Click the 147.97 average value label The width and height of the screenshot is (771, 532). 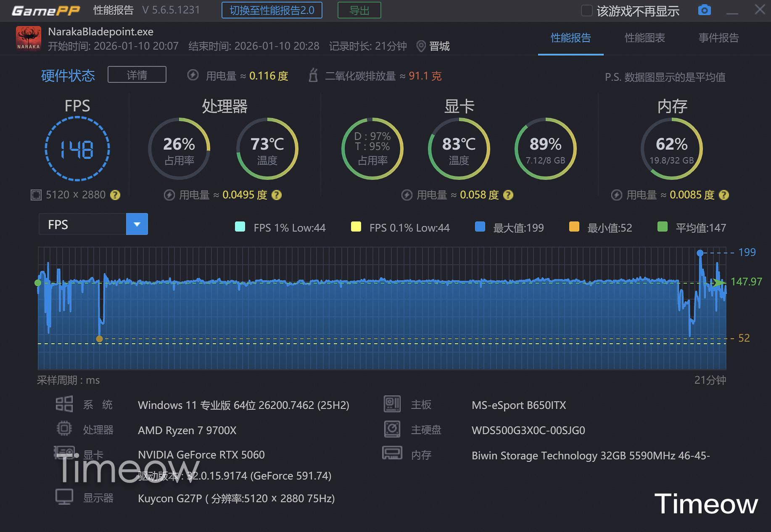click(x=746, y=282)
